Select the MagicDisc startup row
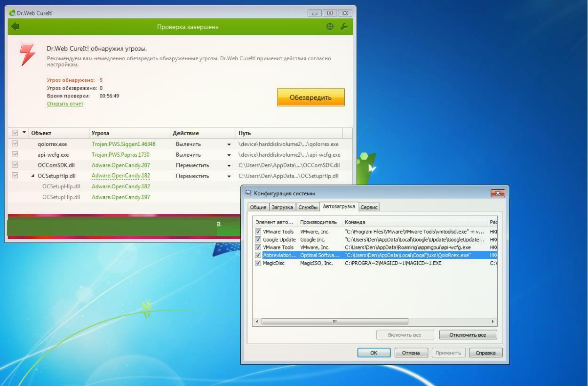The height and width of the screenshot is (386, 588). pos(375,263)
